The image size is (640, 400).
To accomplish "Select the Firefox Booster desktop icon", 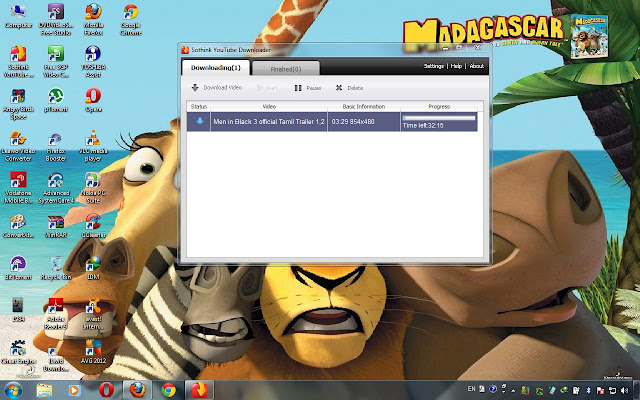I will click(56, 146).
